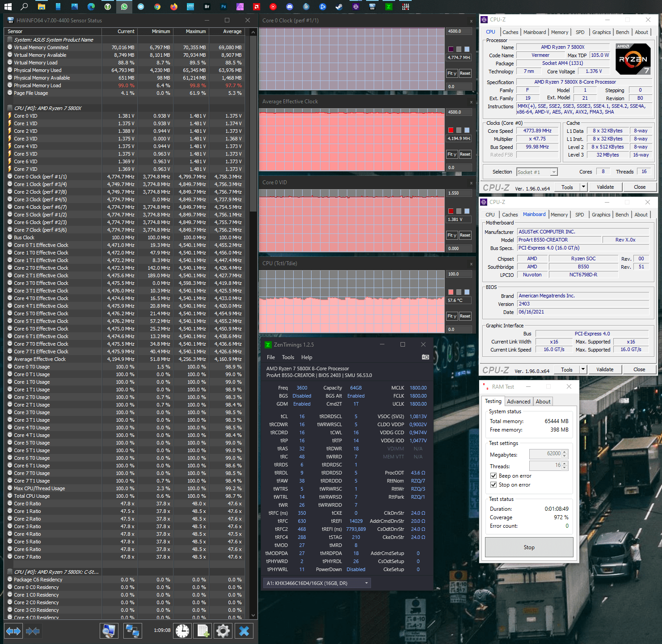The height and width of the screenshot is (644, 662).
Task: Open Windows search magnifier icon
Action: click(x=25, y=7)
